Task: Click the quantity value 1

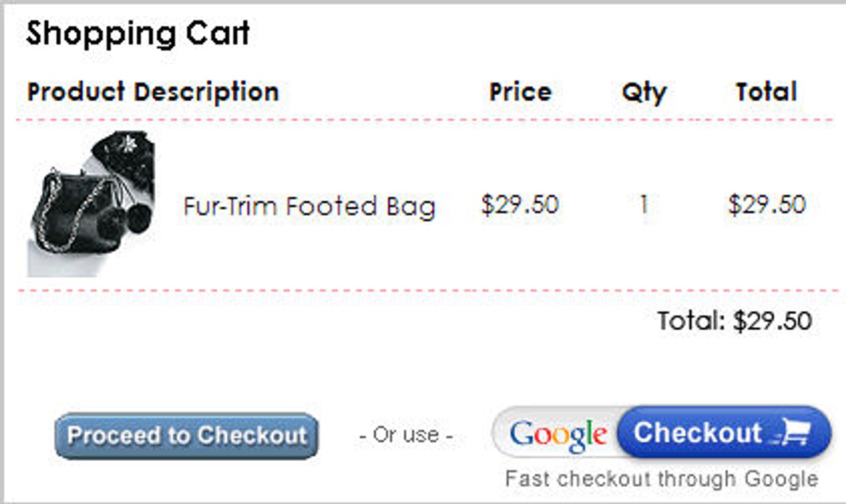Action: pos(644,204)
